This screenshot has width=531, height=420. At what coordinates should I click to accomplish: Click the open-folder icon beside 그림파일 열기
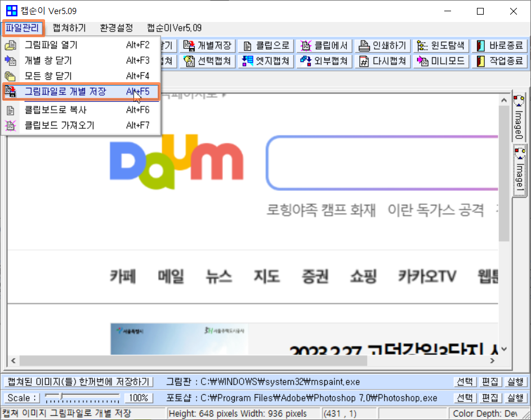(11, 45)
